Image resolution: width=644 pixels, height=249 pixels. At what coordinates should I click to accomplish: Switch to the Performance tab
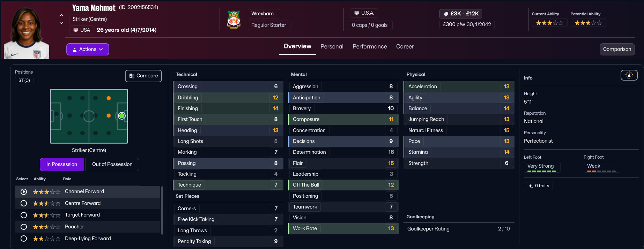370,46
